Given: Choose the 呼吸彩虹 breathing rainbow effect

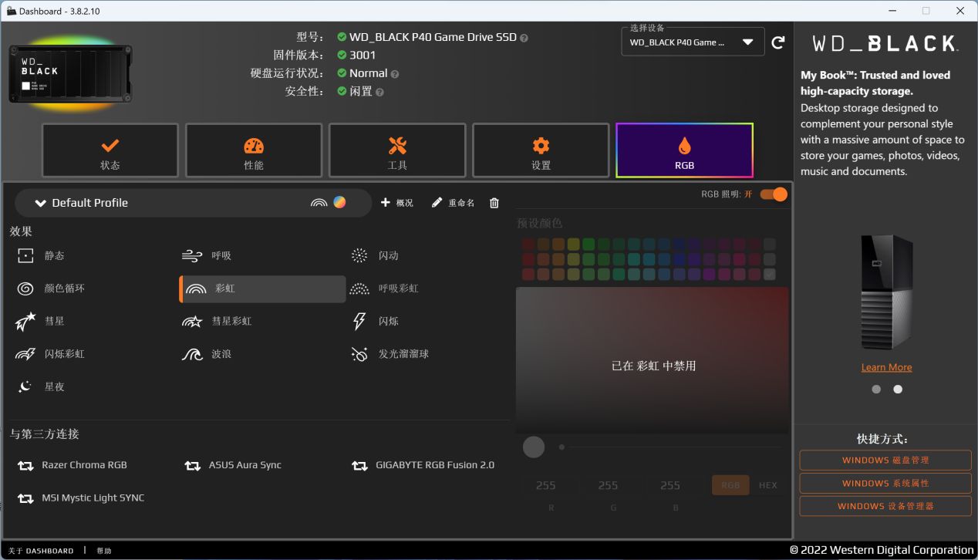Looking at the screenshot, I should coord(383,288).
